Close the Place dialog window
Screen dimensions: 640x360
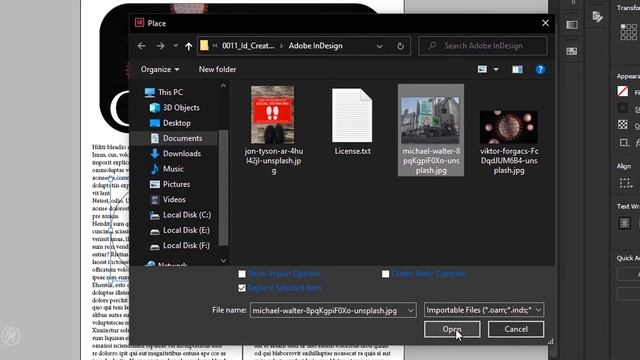click(x=545, y=23)
